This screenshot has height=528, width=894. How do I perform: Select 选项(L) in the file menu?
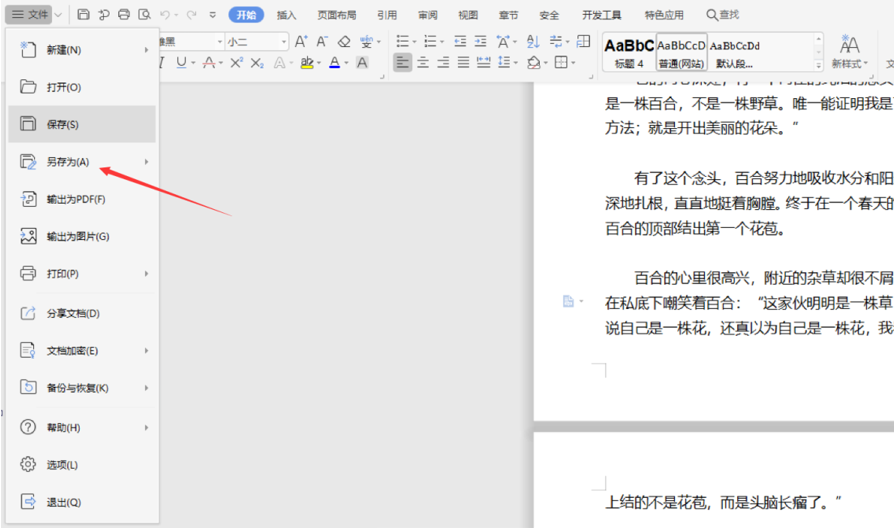tap(82, 465)
